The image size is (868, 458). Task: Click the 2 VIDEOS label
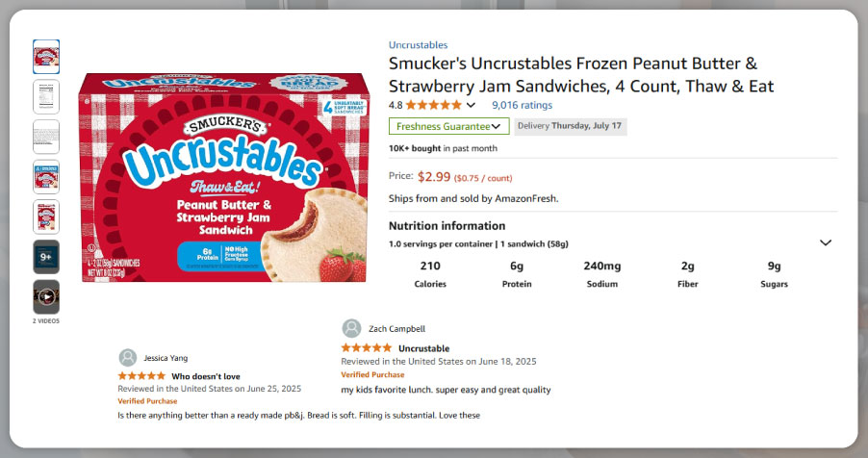[46, 320]
